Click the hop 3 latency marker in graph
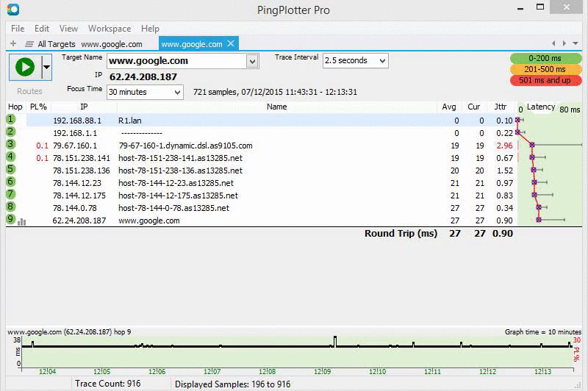This screenshot has width=588, height=391. coord(531,145)
